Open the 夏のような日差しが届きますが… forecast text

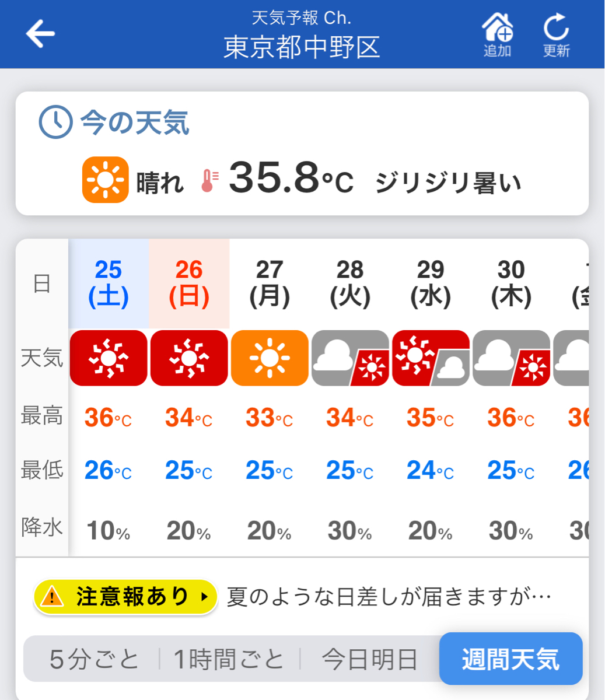click(389, 597)
